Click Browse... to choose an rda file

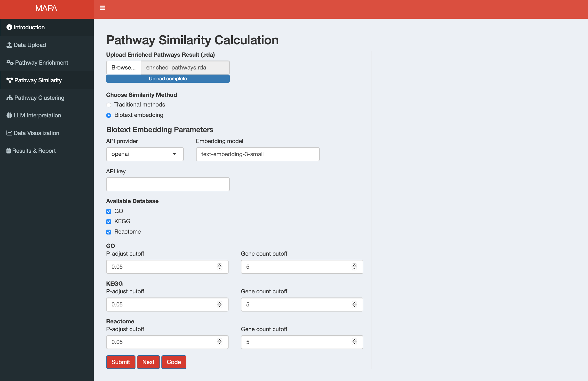[x=124, y=68]
